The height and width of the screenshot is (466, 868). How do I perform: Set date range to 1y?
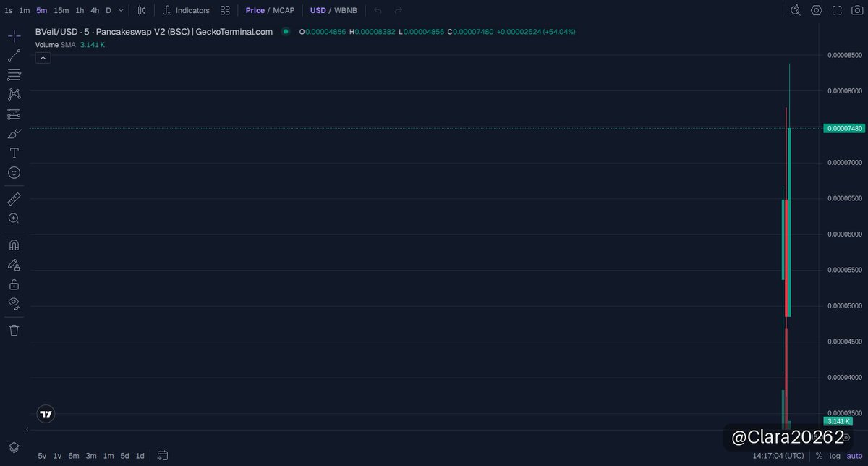[57, 456]
